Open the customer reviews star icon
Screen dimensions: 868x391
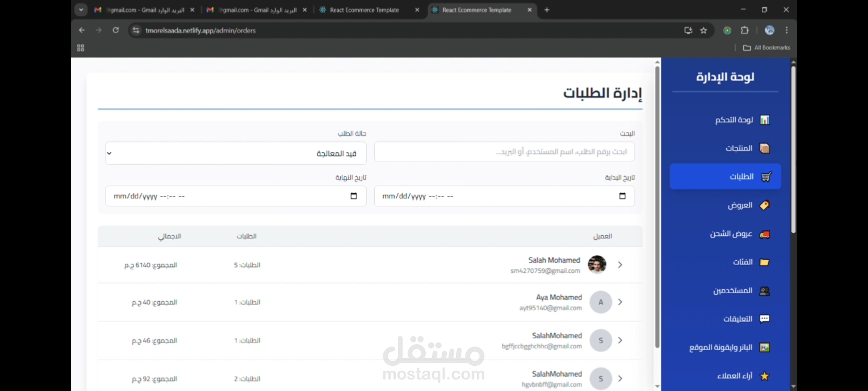[x=765, y=376]
